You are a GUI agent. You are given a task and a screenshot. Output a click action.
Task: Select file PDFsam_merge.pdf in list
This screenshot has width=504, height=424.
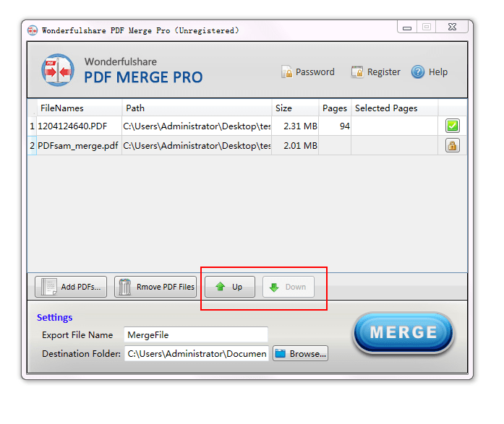tap(78, 146)
